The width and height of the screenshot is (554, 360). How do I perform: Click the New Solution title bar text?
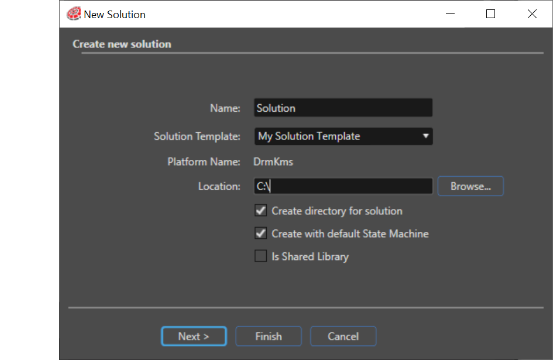click(114, 14)
